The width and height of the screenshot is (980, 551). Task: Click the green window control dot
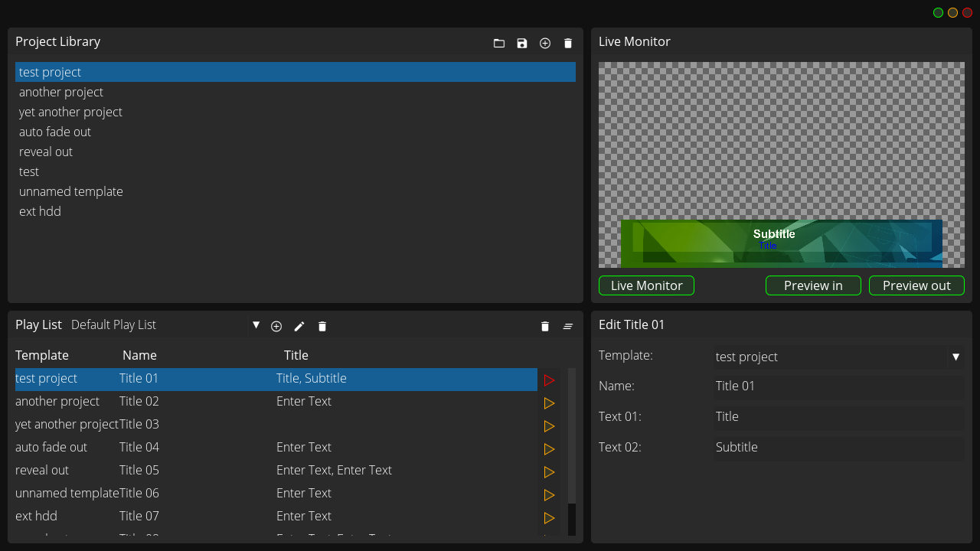(938, 13)
